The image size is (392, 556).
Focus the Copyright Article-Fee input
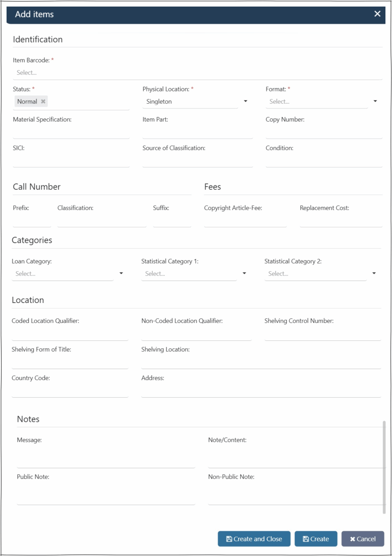coord(245,221)
